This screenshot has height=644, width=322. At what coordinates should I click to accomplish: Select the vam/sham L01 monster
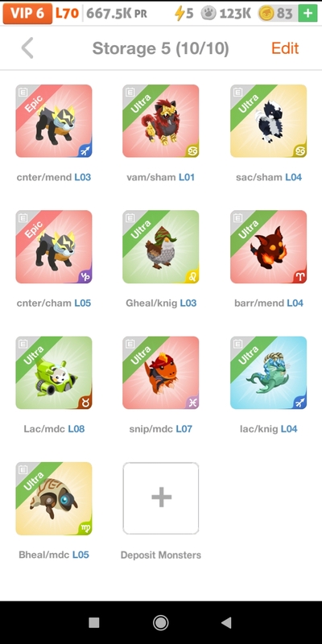pyautogui.click(x=161, y=122)
